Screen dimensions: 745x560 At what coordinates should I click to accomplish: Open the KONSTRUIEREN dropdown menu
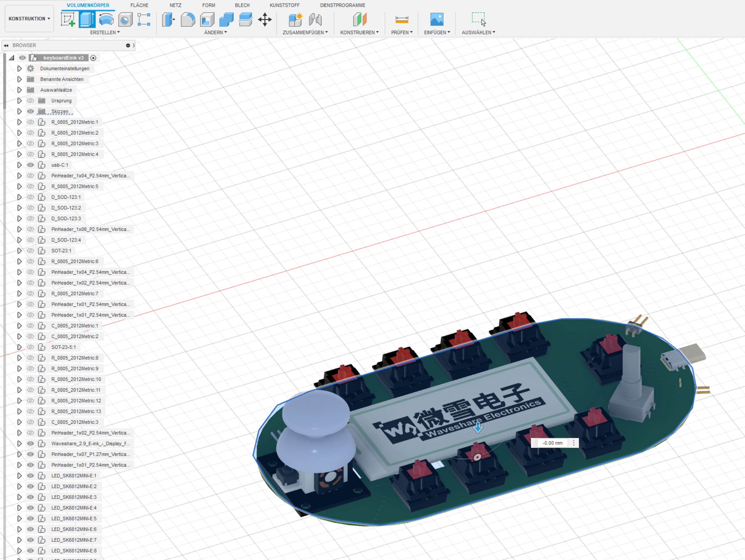[x=359, y=32]
